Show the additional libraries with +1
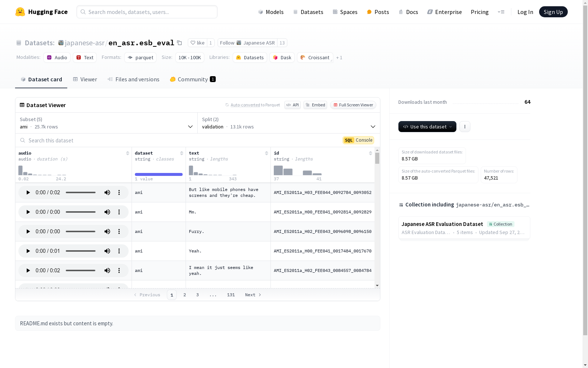Viewport: 588px width, 368px height. [339, 57]
